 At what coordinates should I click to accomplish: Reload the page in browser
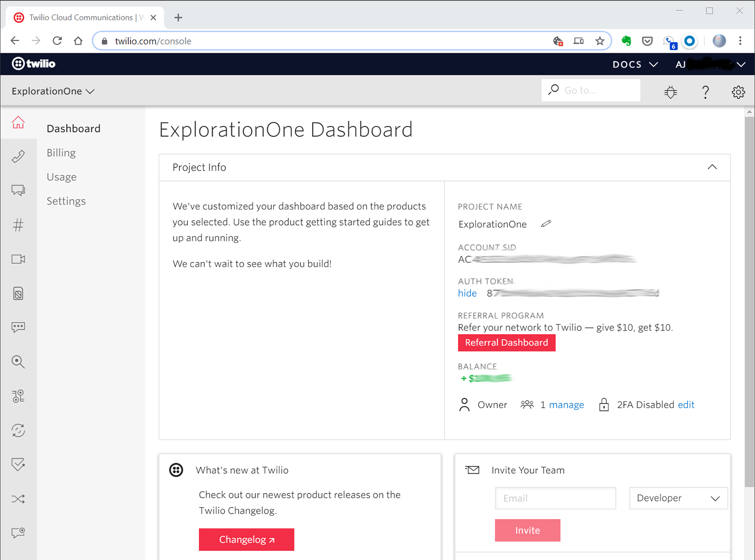tap(57, 41)
